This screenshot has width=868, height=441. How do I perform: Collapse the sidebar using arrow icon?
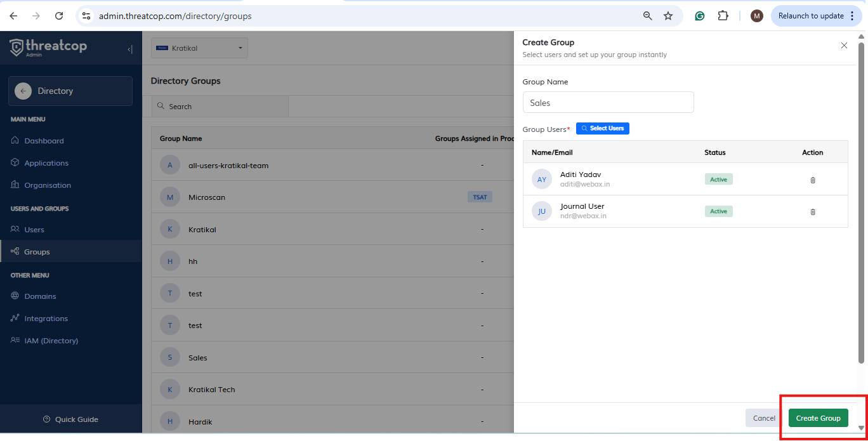(x=130, y=49)
